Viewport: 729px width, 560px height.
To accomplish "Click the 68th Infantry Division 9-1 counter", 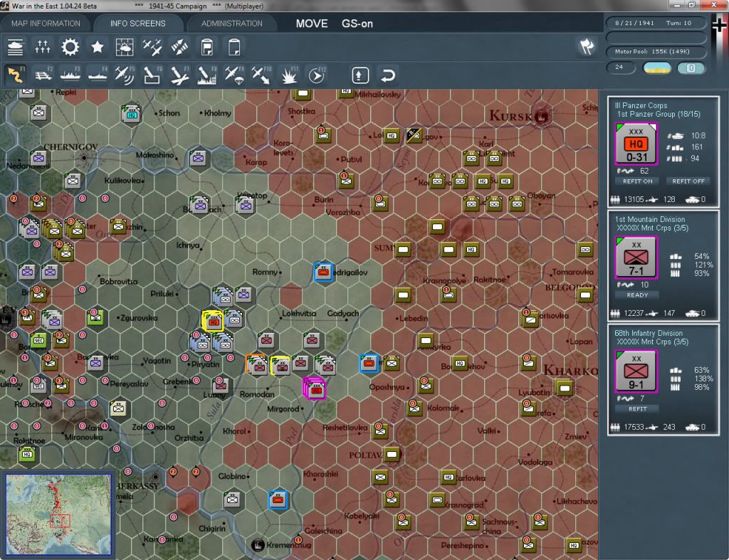I will click(636, 371).
